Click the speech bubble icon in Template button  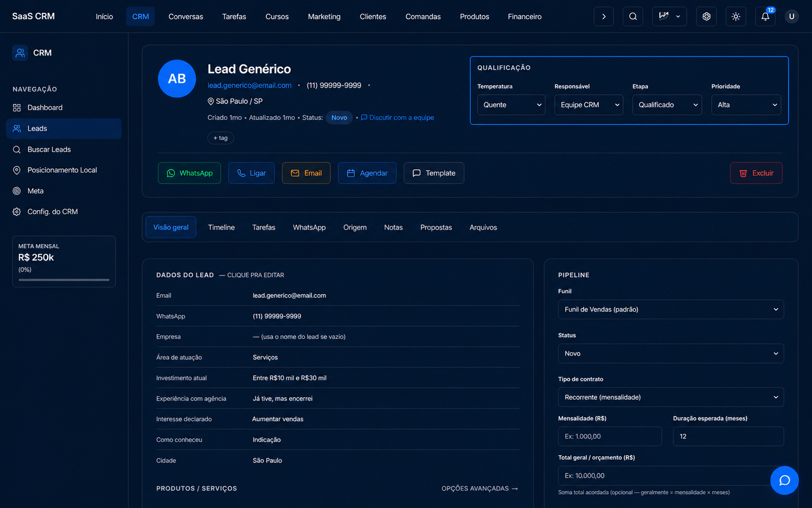point(417,173)
